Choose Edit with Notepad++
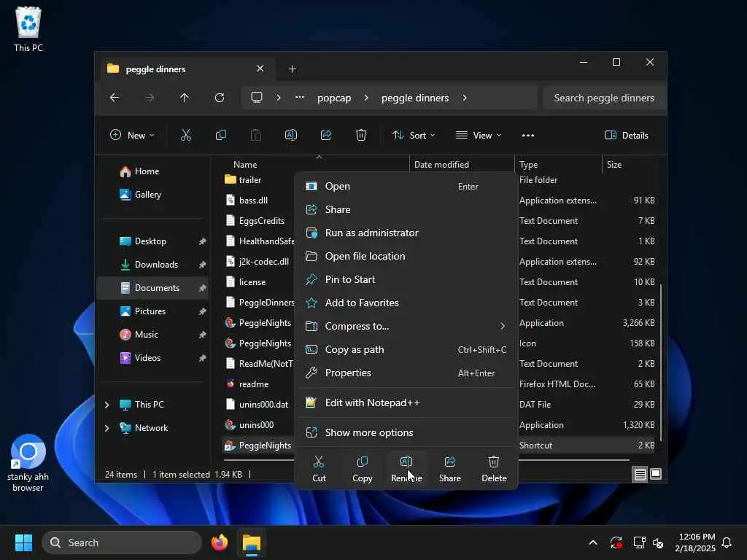Viewport: 747px width, 560px height. tap(406, 402)
